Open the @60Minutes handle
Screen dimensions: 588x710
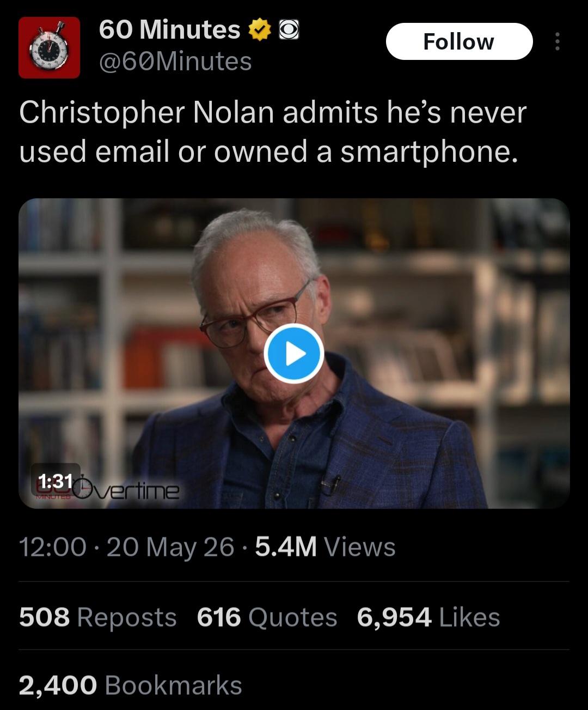[x=175, y=62]
